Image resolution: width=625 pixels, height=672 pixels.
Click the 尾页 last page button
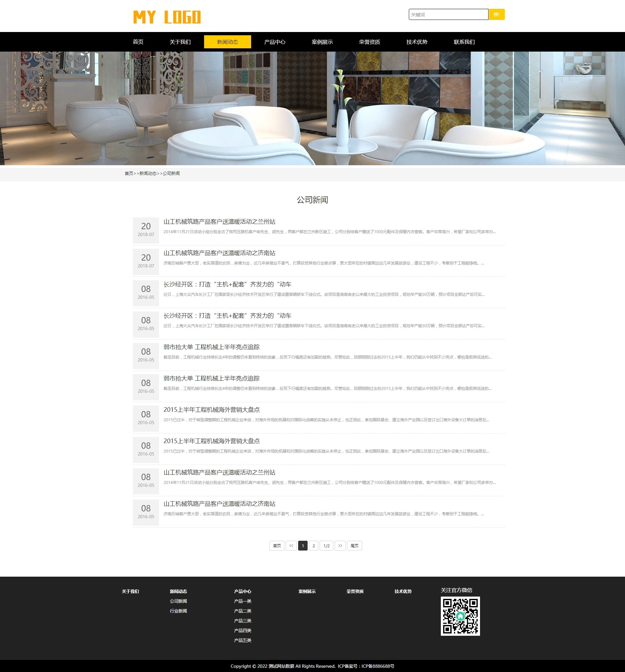pyautogui.click(x=354, y=546)
